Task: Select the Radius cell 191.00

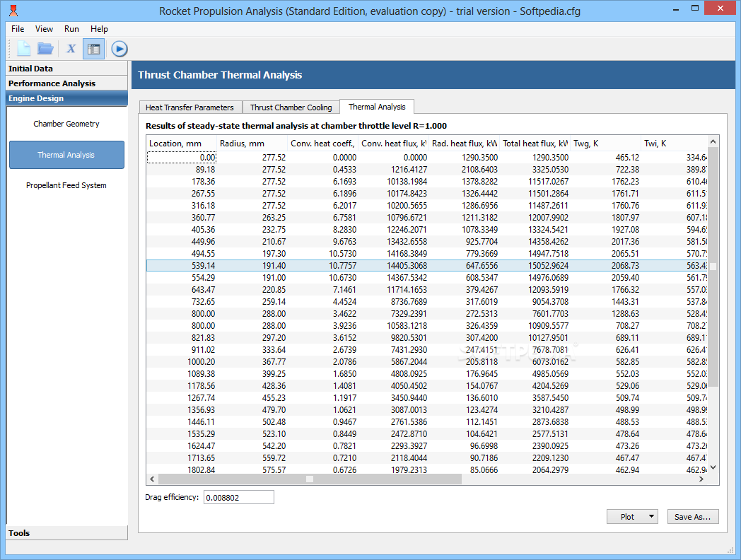Action: click(x=252, y=278)
